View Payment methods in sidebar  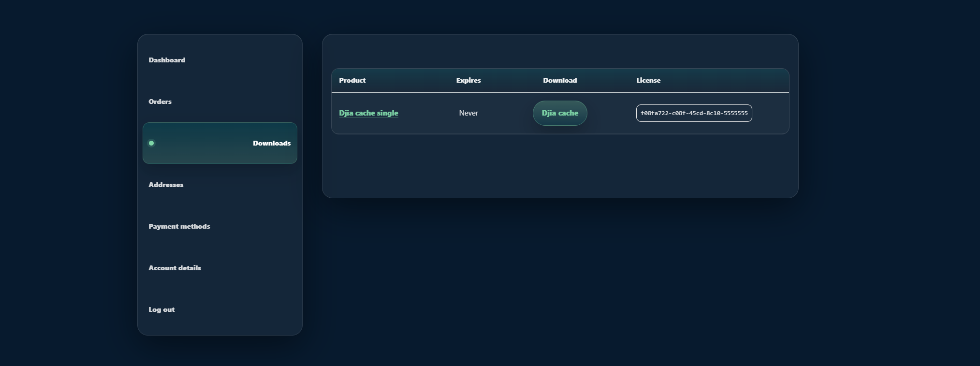179,226
